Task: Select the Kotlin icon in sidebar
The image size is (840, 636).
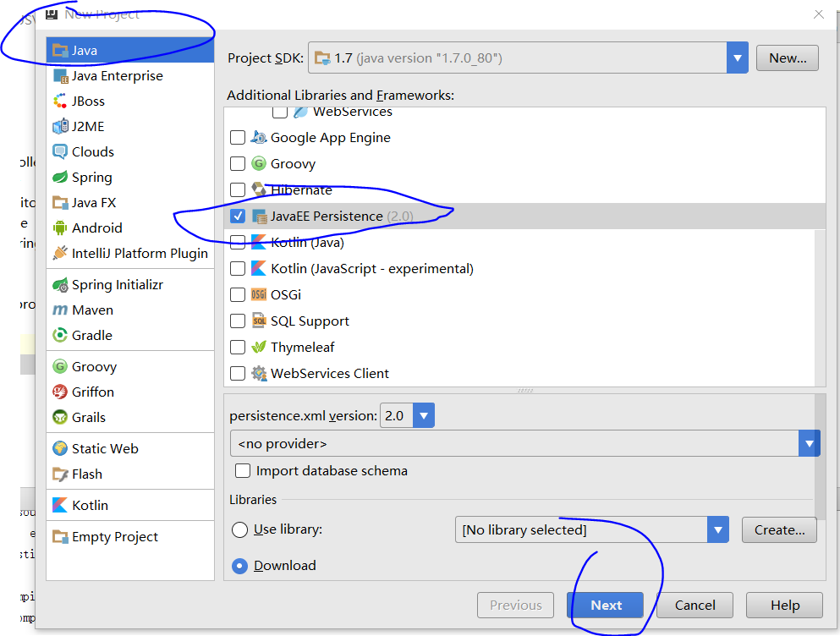Action: click(x=60, y=505)
